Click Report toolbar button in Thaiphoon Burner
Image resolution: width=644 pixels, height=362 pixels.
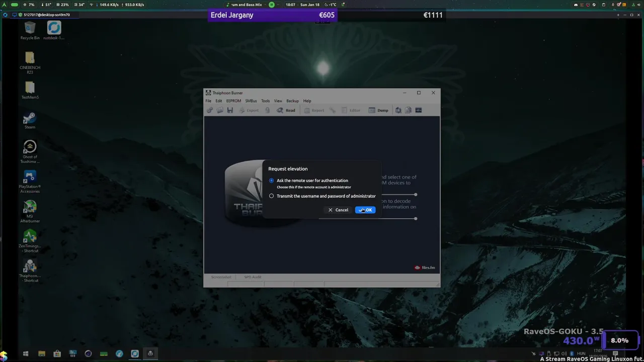coord(314,110)
